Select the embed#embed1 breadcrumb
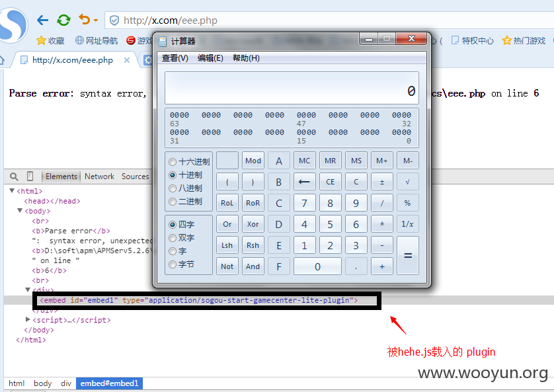This screenshot has width=554, height=392. pos(109,383)
